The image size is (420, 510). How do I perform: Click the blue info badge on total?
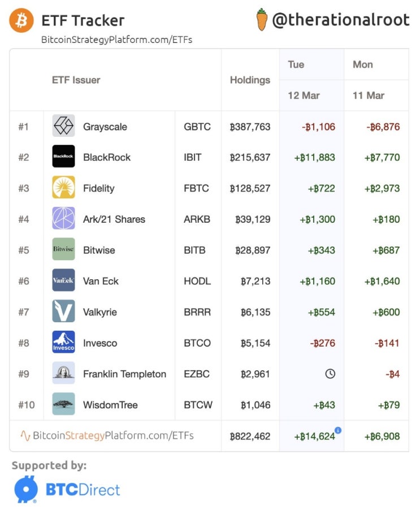pyautogui.click(x=338, y=430)
